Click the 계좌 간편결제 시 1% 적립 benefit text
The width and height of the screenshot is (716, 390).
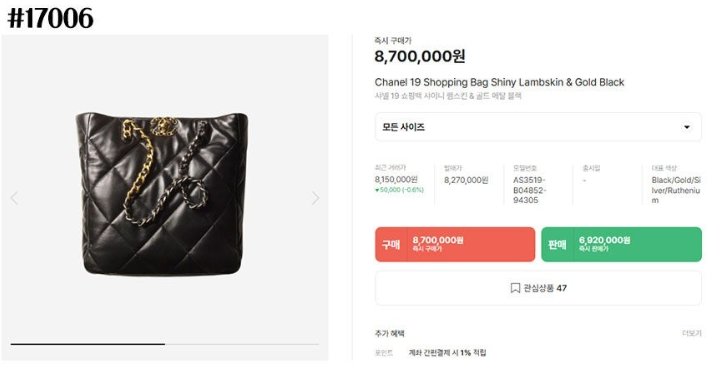447,353
